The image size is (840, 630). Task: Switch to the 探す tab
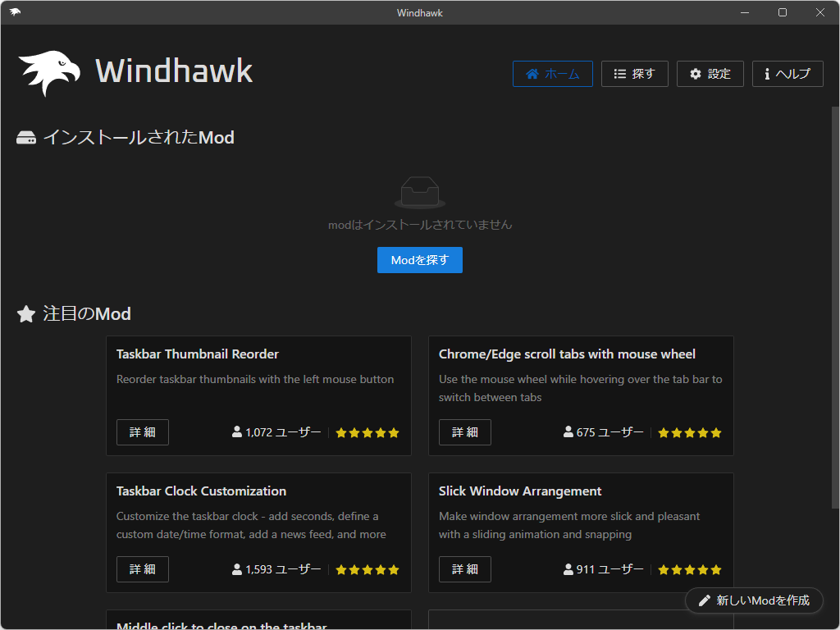tap(634, 73)
